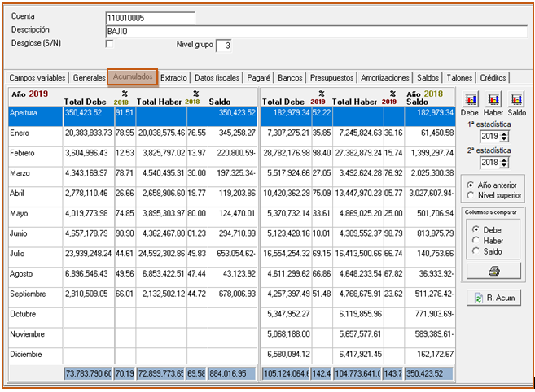Toggle the Desglose (S/N) checkbox

pyautogui.click(x=110, y=44)
